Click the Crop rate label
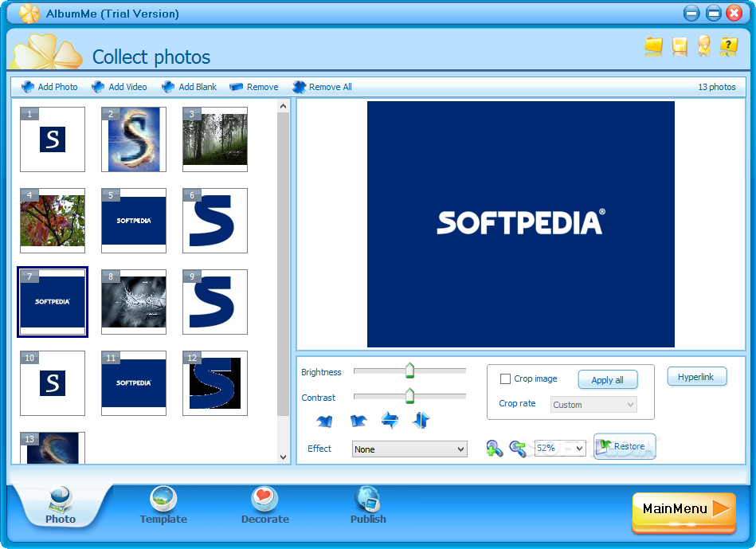The width and height of the screenshot is (756, 549). [x=517, y=403]
